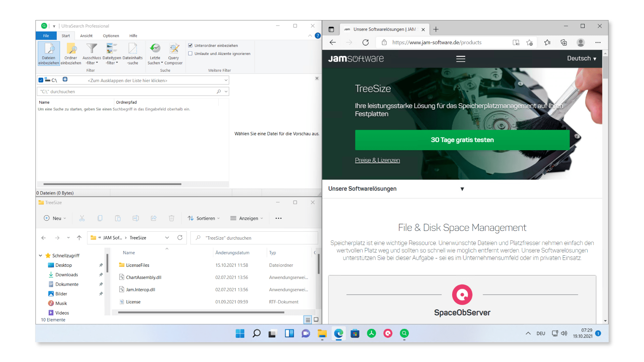Open jam-software hamburger menu
The image size is (644, 362).
click(461, 59)
